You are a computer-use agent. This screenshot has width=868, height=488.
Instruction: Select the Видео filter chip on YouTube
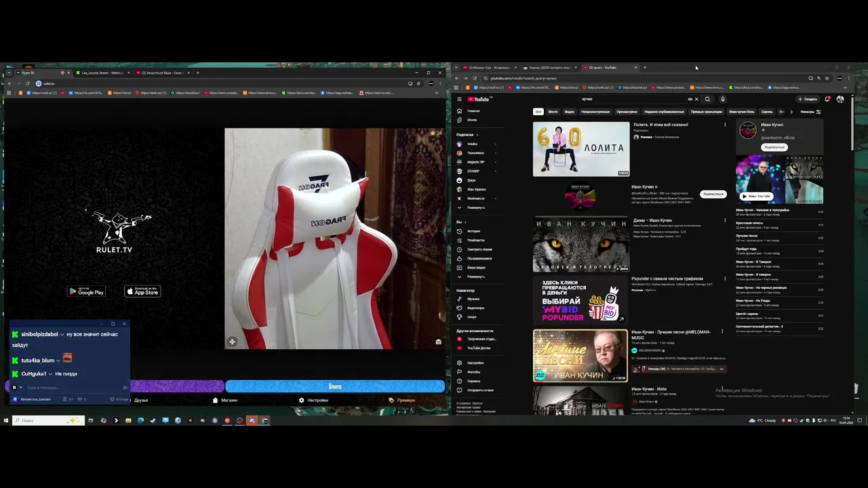(x=570, y=112)
